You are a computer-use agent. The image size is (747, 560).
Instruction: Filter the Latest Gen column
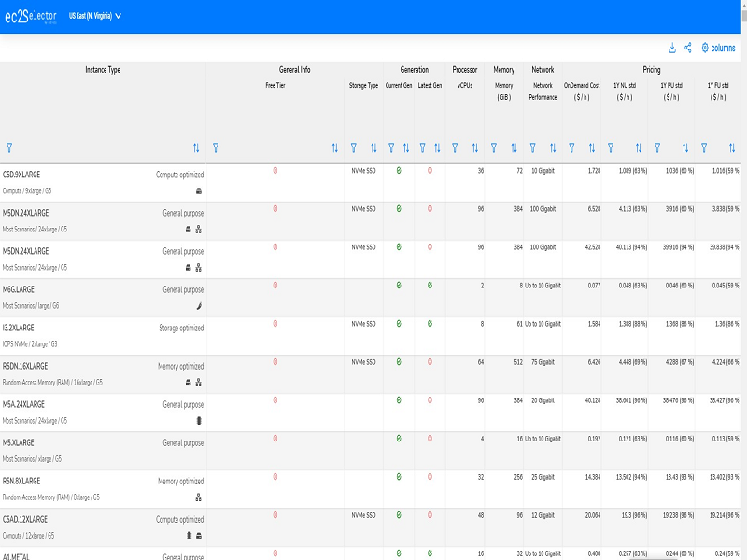[x=423, y=148]
